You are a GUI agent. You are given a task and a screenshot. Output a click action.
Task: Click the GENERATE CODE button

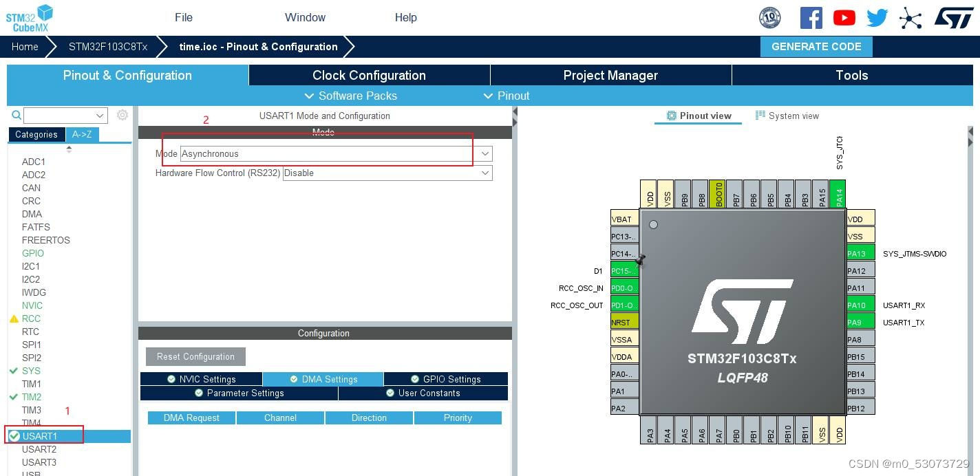pos(816,47)
